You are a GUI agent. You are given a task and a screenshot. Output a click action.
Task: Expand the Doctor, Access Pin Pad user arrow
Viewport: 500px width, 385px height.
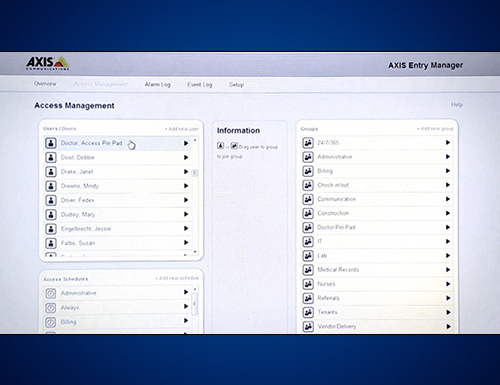[x=186, y=143]
